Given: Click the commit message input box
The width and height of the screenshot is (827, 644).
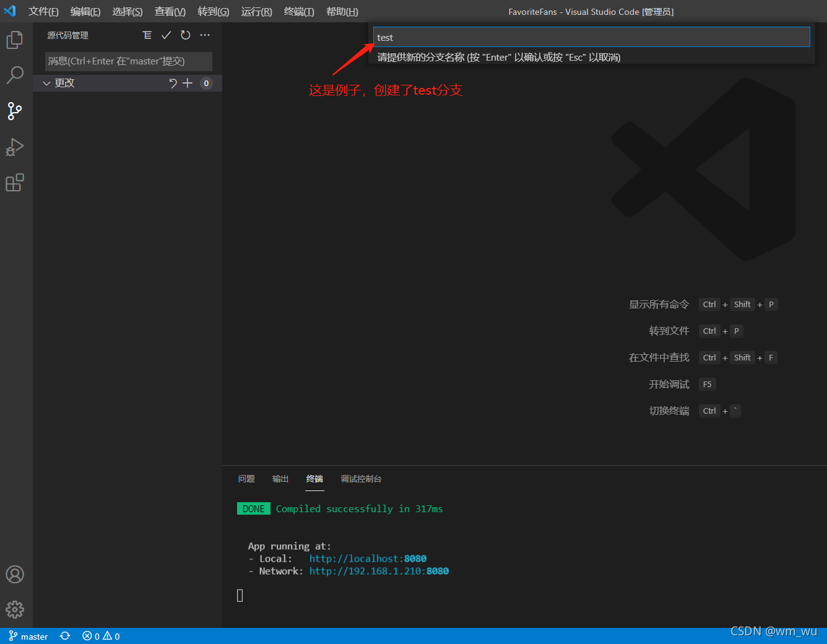Looking at the screenshot, I should pyautogui.click(x=129, y=61).
